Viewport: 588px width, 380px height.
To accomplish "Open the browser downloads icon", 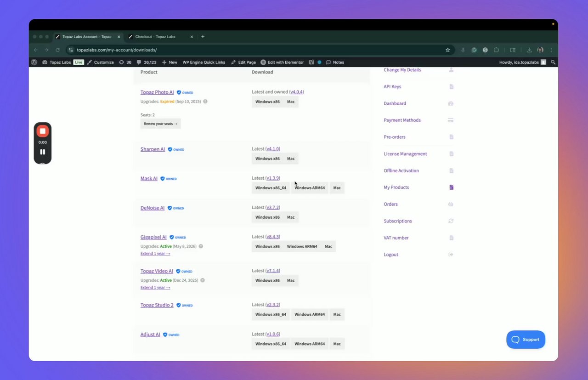I will click(x=529, y=50).
